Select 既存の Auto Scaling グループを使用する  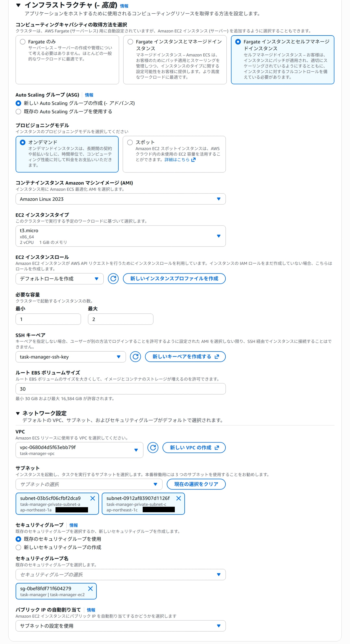click(18, 111)
